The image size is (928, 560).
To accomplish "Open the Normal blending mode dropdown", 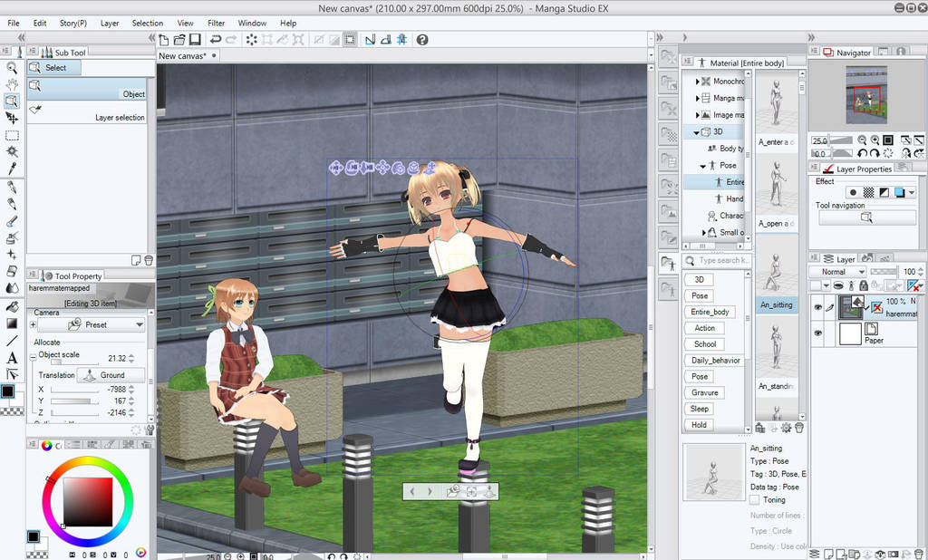I will 838,271.
